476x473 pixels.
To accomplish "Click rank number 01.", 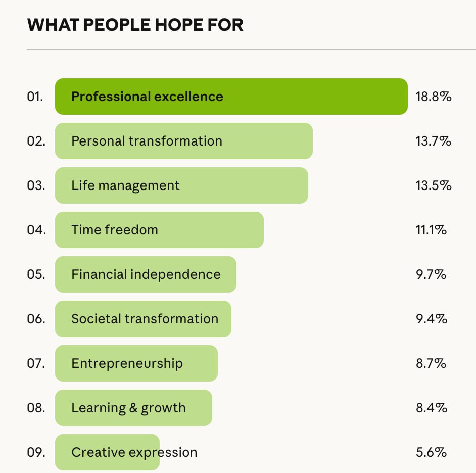I will 35,97.
